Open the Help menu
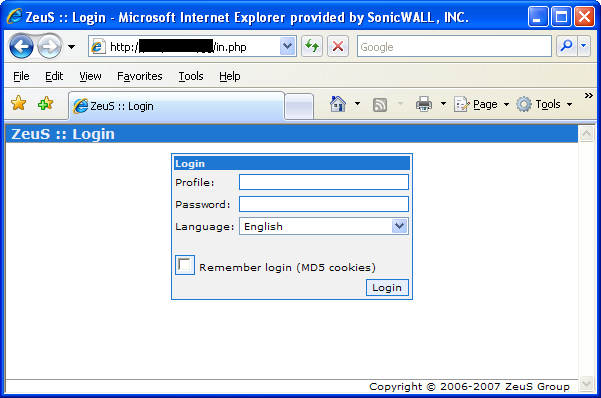Viewport: 601px width, 398px height. point(230,76)
